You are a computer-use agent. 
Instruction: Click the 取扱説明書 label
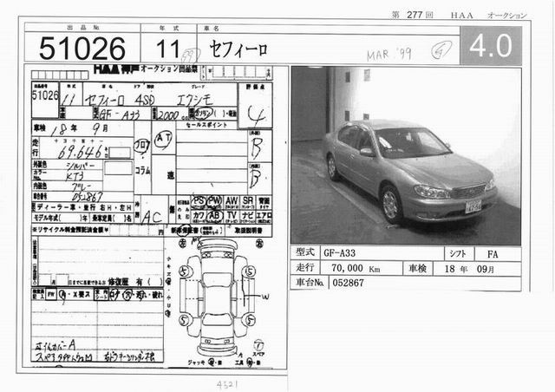(x=249, y=231)
